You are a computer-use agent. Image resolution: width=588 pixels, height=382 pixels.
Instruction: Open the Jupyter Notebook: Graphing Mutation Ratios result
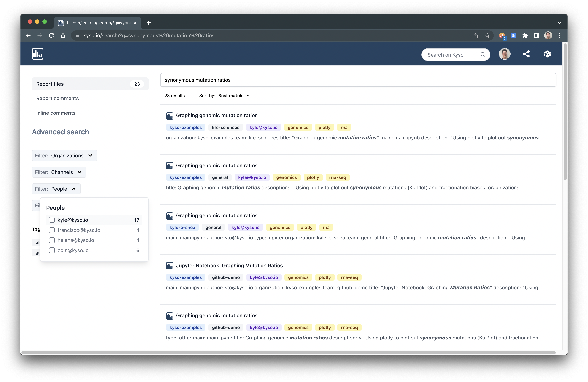(229, 266)
